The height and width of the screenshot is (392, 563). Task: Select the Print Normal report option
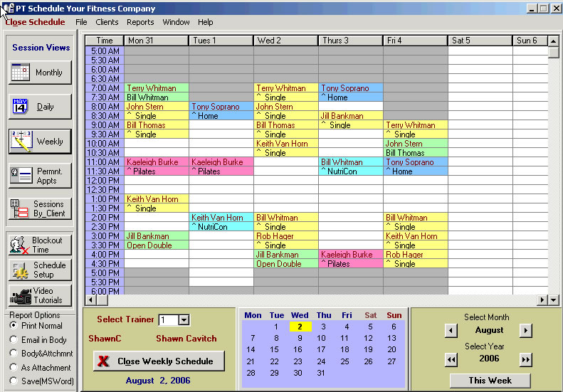pos(14,326)
